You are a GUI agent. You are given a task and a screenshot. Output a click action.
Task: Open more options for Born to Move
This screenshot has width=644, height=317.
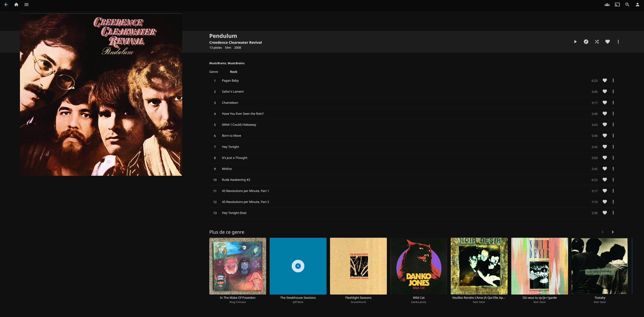(613, 136)
